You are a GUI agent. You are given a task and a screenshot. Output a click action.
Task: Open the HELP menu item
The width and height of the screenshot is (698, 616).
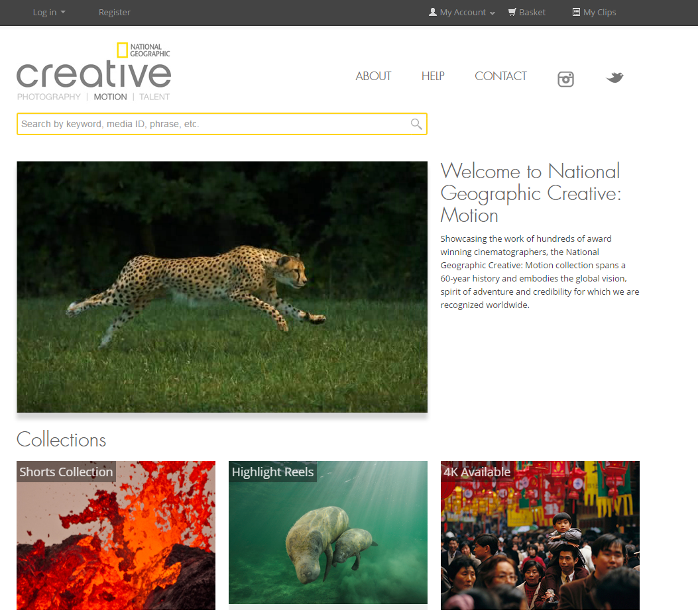pos(433,76)
